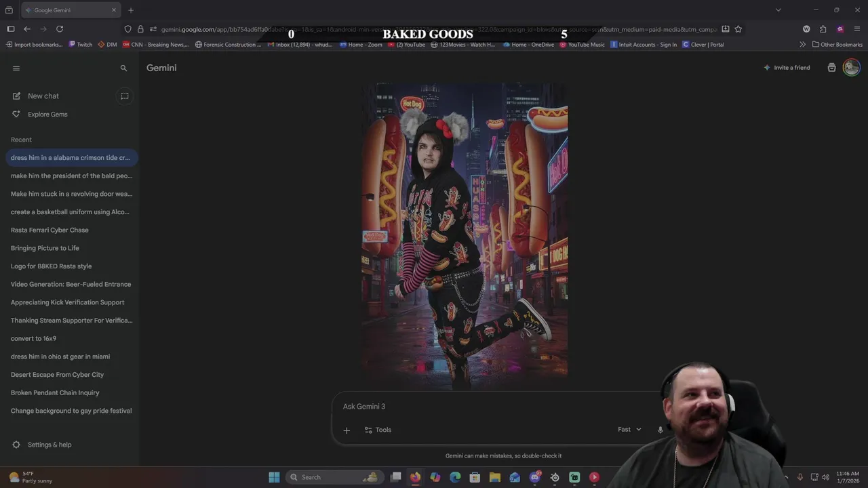Click the Gemini title label
This screenshot has width=868, height=488.
click(161, 68)
